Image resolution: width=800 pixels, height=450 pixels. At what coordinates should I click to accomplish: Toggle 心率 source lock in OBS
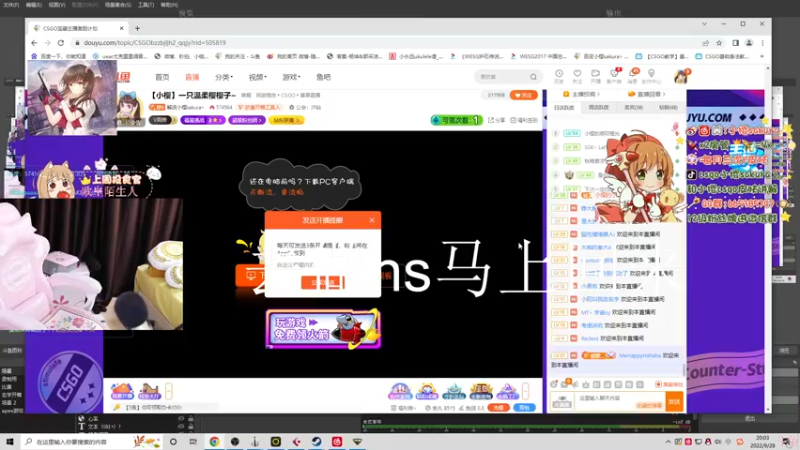coord(190,419)
